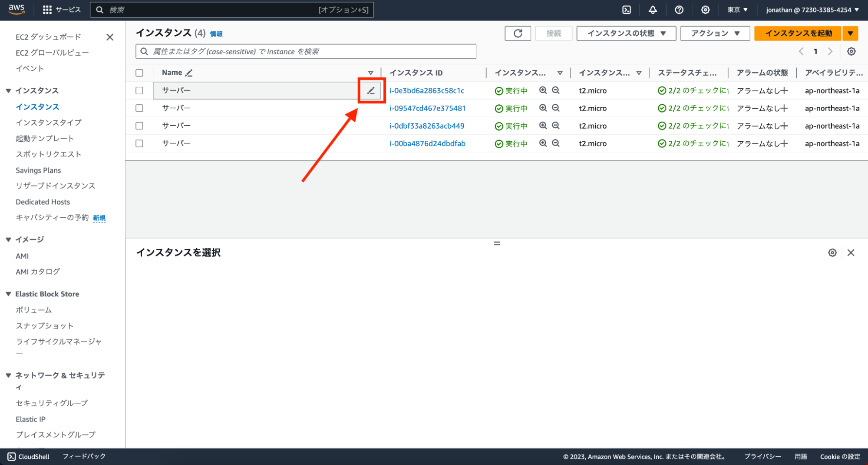Select checkbox for instance i-00ba4876d24dbdfab

139,143
